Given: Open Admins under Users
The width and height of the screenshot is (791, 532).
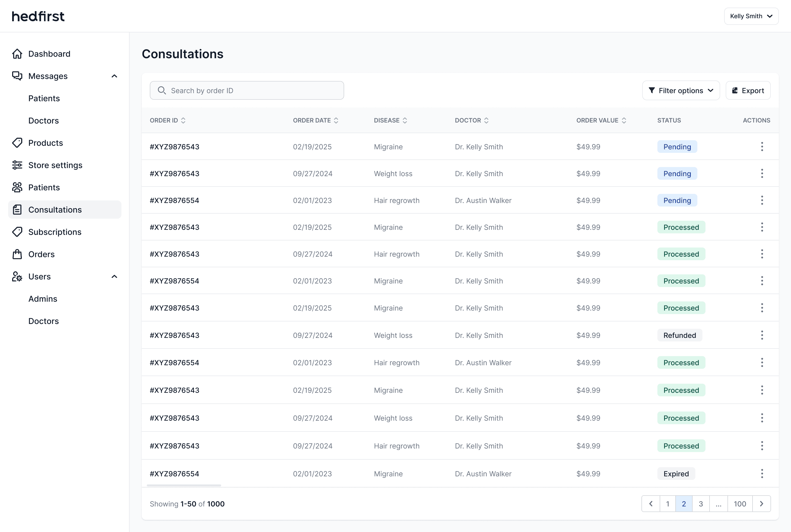Looking at the screenshot, I should tap(43, 299).
